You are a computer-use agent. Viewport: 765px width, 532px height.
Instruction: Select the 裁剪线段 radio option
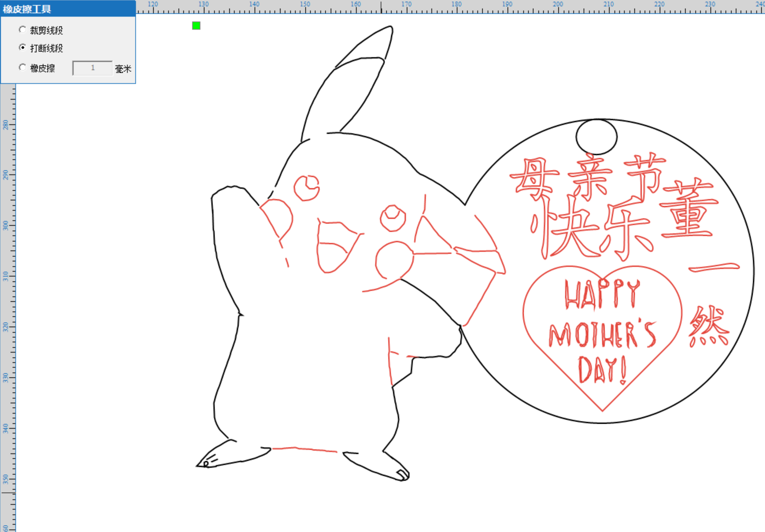tap(22, 30)
